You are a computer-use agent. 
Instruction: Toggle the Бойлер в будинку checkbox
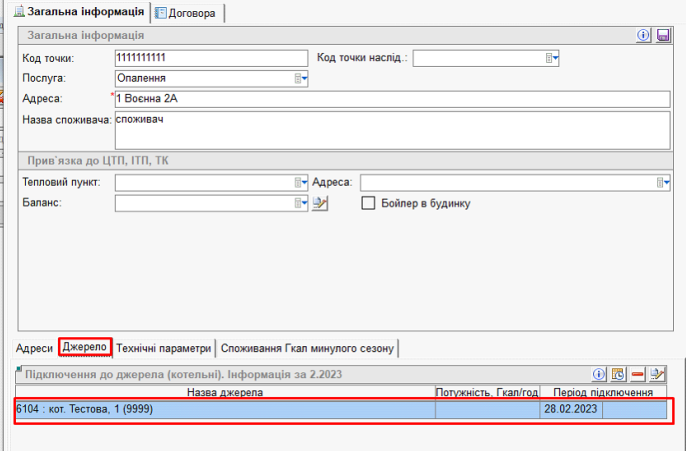tap(368, 203)
